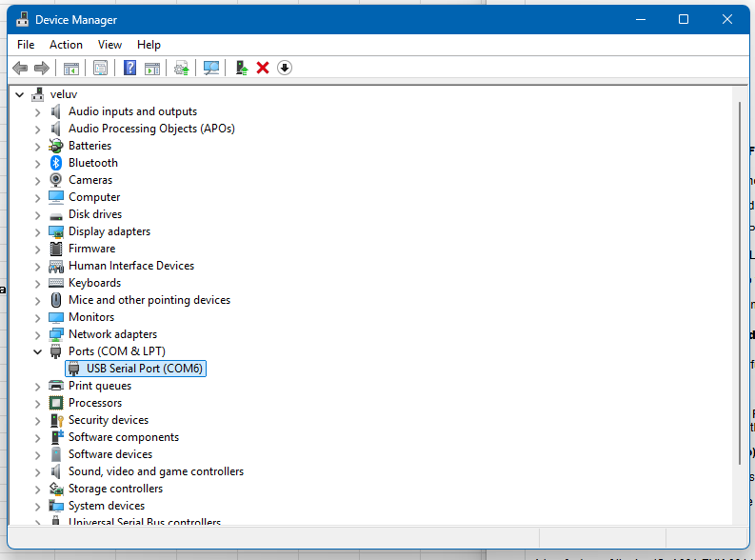Click the Disable device down-arrow icon
Screen dimensions: 755x560
tap(284, 68)
